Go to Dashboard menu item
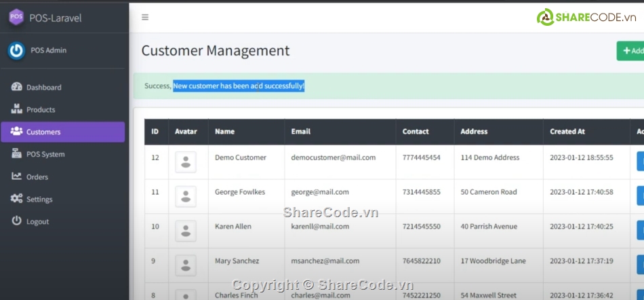 pos(63,87)
